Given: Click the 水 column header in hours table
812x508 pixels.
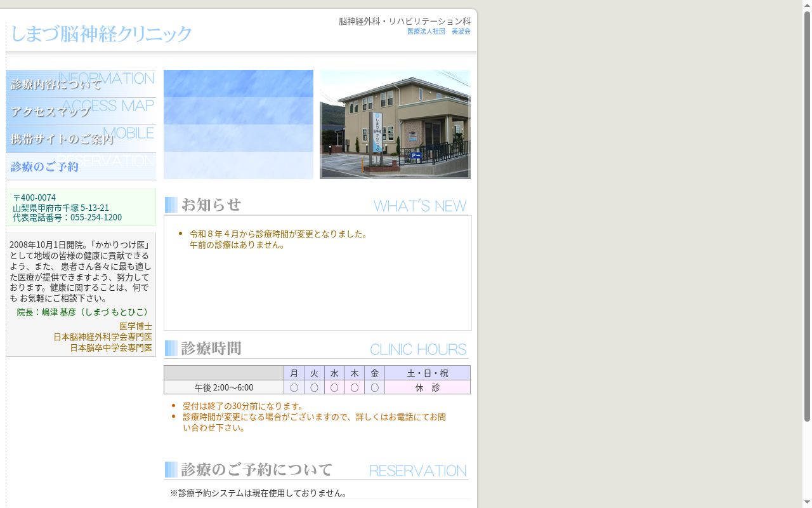Looking at the screenshot, I should pos(334,373).
